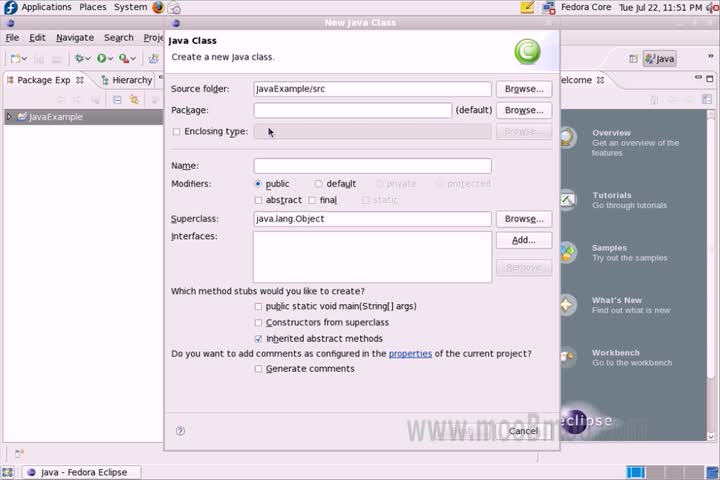Click Browse button for Superclass

coord(524,219)
